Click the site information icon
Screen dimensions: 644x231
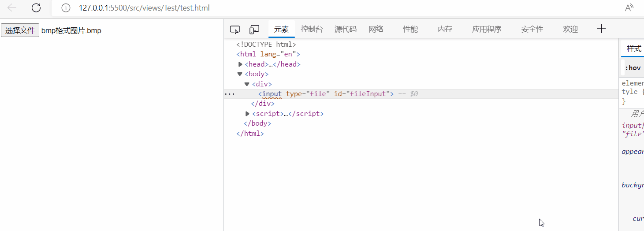point(66,8)
